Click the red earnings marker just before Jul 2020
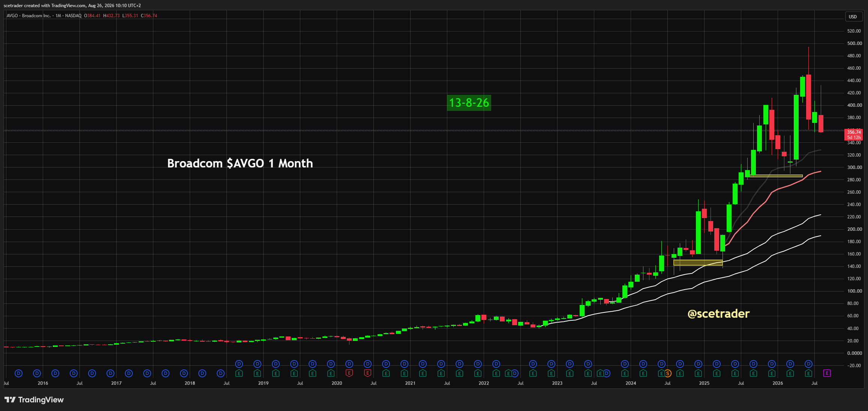 367,373
